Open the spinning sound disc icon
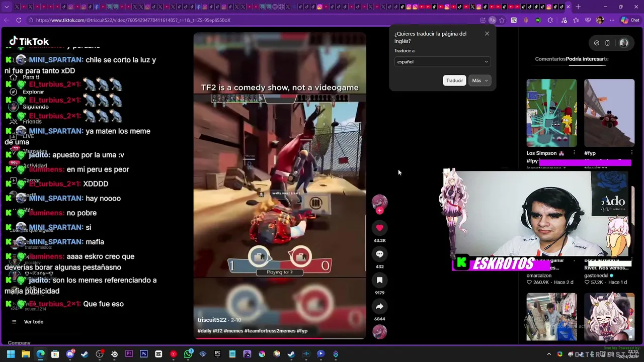Viewport: 644px width, 362px height. (379, 332)
